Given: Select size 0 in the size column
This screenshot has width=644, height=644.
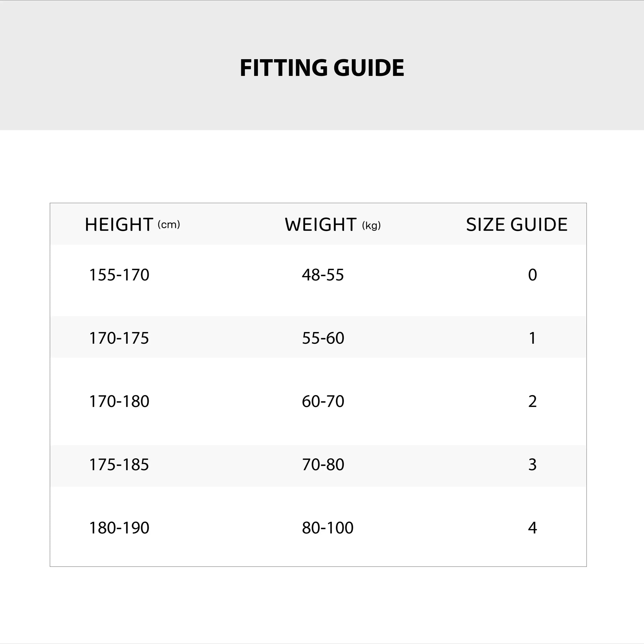Looking at the screenshot, I should (x=532, y=275).
